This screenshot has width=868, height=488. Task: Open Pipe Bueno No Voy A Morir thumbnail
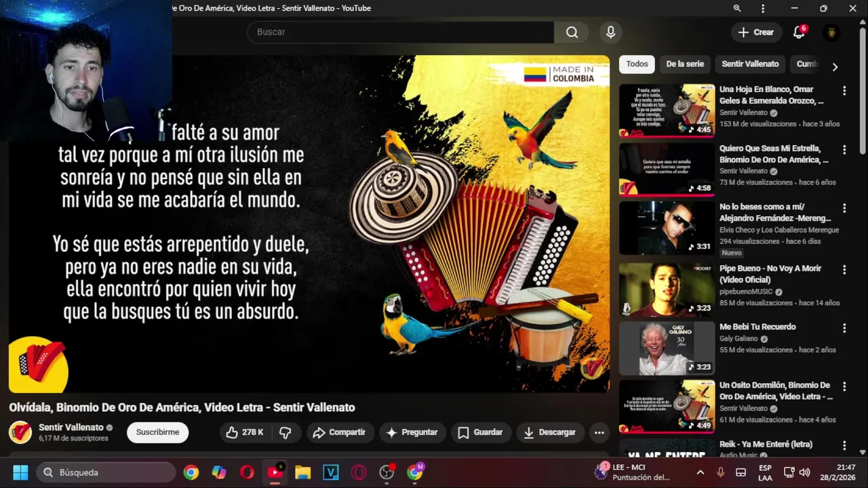coord(667,290)
